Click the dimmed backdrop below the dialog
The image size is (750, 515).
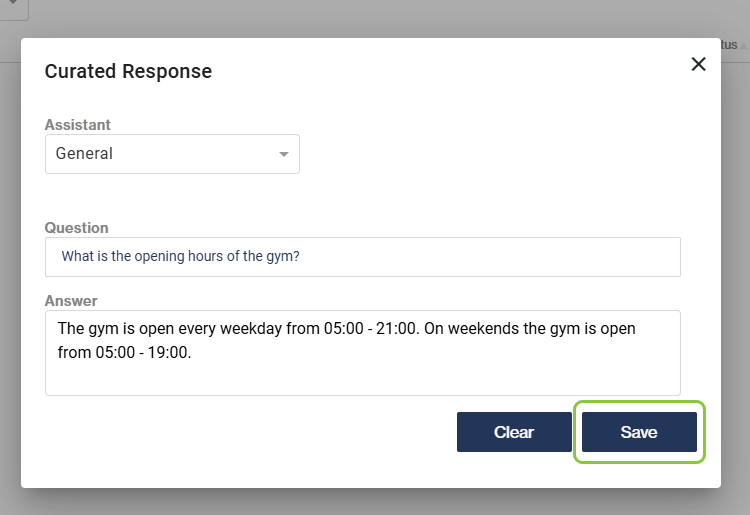[x=375, y=502]
